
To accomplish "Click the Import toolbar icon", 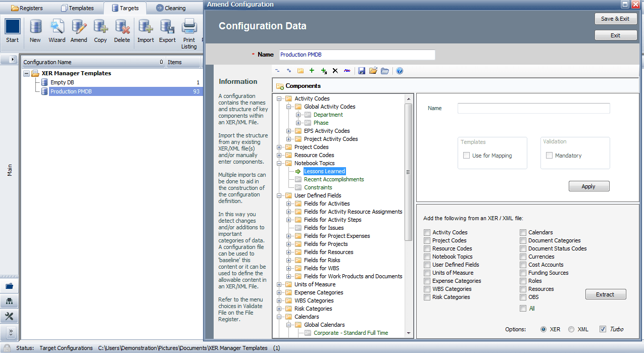I will click(x=146, y=31).
